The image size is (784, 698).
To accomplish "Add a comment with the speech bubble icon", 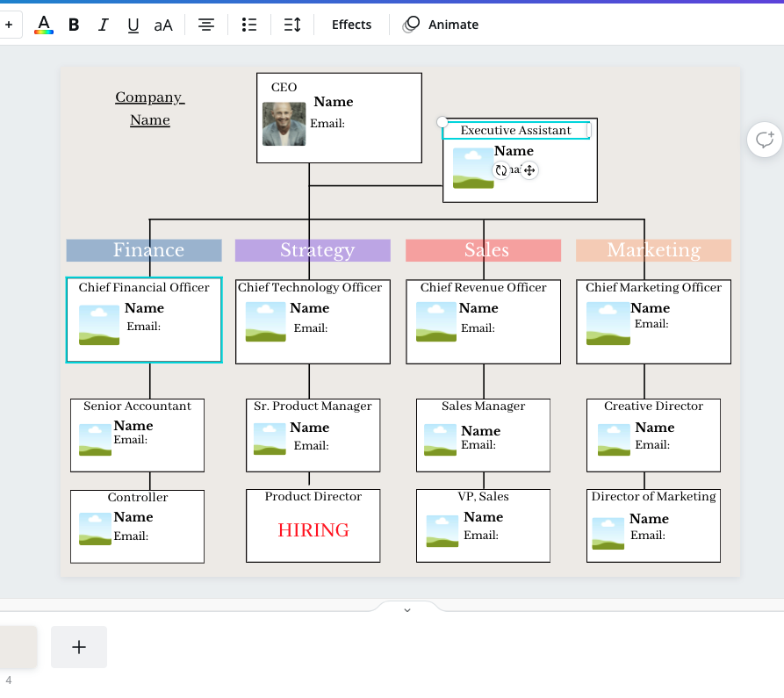I will pyautogui.click(x=765, y=140).
